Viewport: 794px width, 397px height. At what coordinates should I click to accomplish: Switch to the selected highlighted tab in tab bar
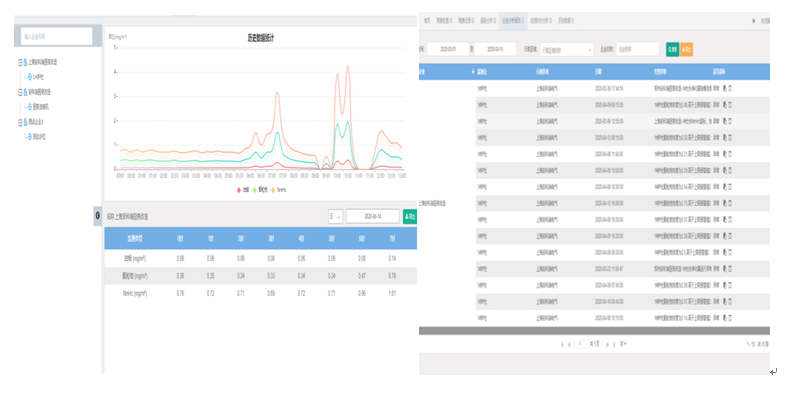click(513, 21)
